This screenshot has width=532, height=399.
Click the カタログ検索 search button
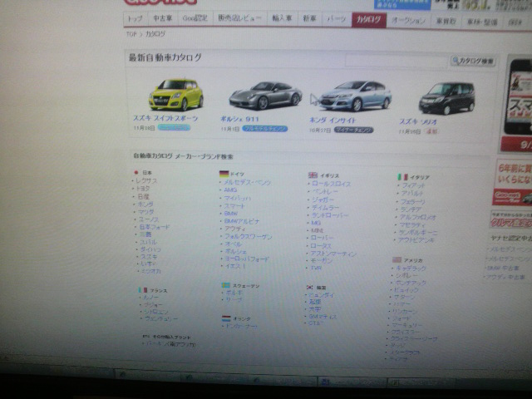473,61
